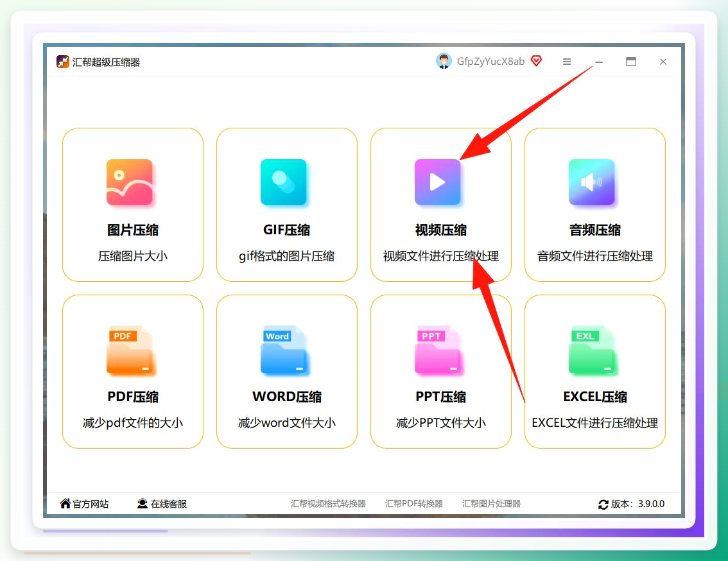Open the PPT folder icon
This screenshot has width=728, height=561.
(x=438, y=350)
